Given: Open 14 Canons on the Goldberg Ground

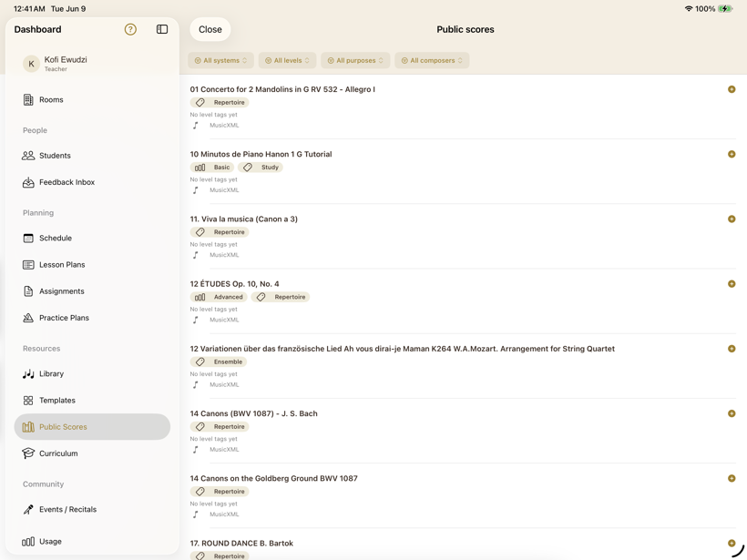Looking at the screenshot, I should click(274, 478).
